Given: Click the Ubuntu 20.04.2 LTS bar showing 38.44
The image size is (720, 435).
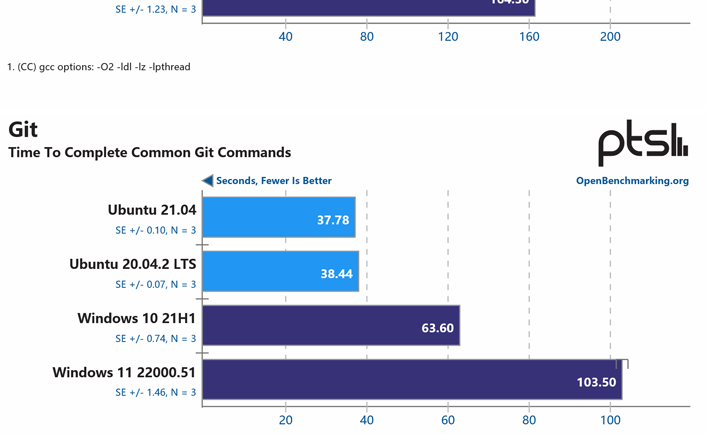Looking at the screenshot, I should 281,271.
